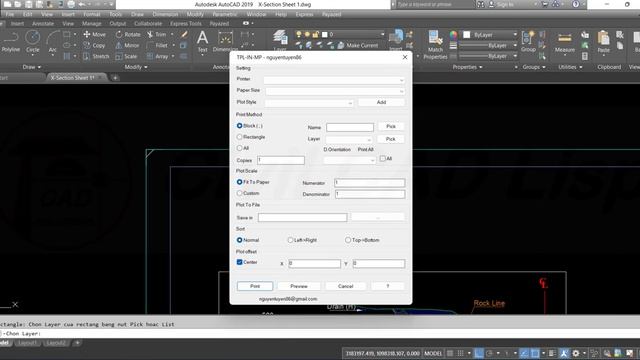Click the workspace gear icon in status bar

576,353
